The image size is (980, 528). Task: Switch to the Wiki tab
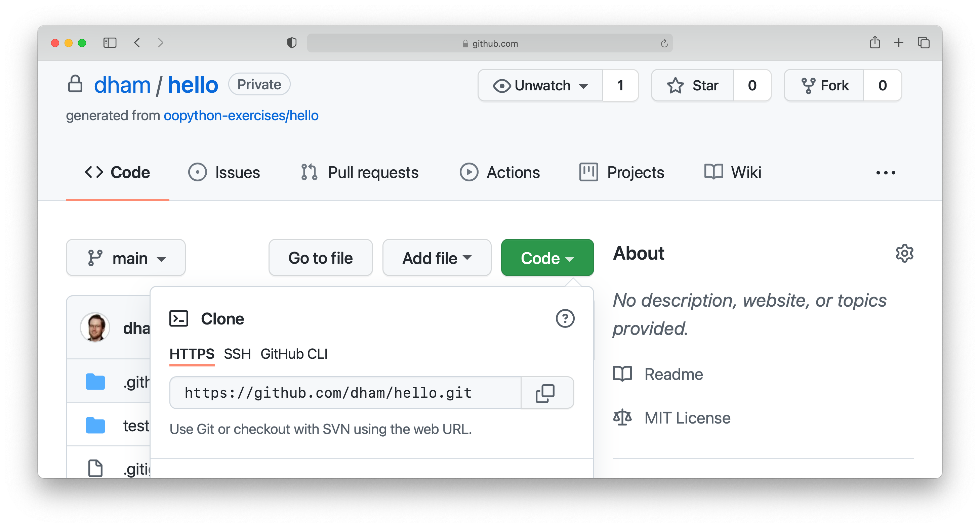(x=732, y=173)
